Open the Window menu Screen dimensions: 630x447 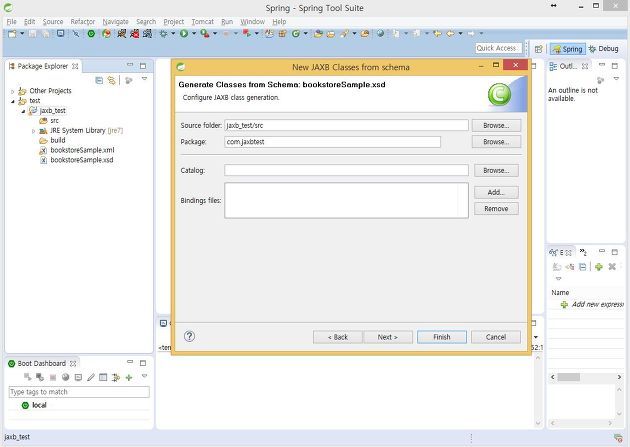[252, 21]
